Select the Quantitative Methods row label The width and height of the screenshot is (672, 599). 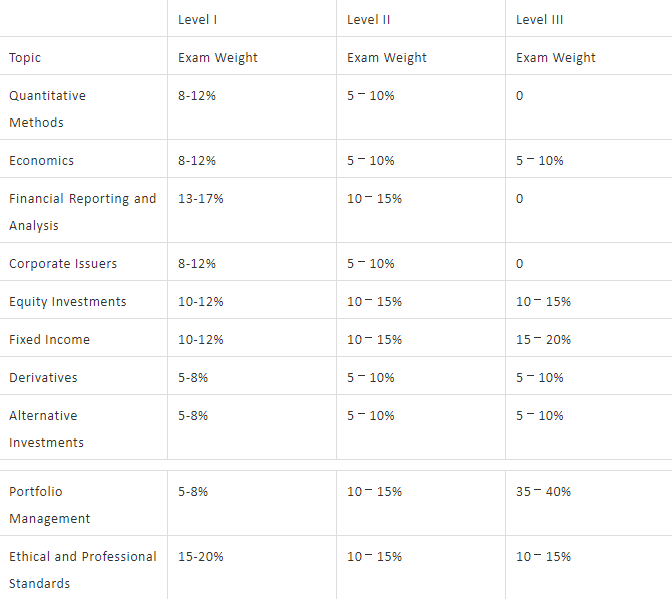47,109
